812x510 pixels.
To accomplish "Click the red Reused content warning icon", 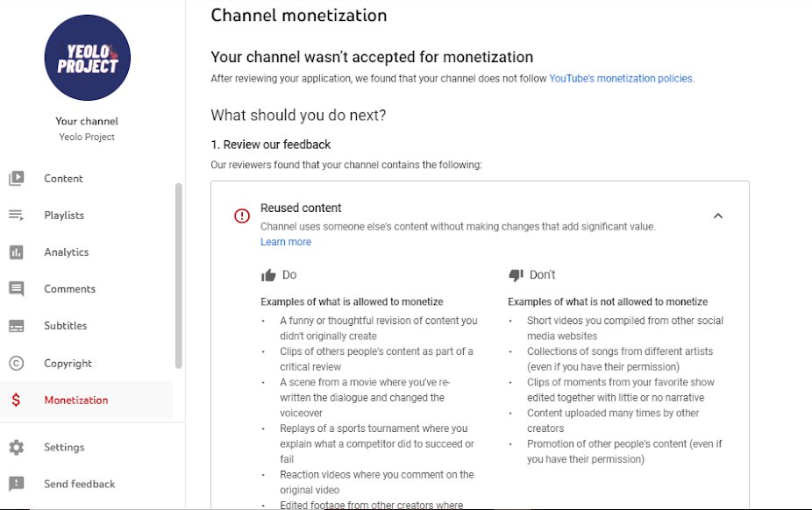I will click(x=242, y=216).
